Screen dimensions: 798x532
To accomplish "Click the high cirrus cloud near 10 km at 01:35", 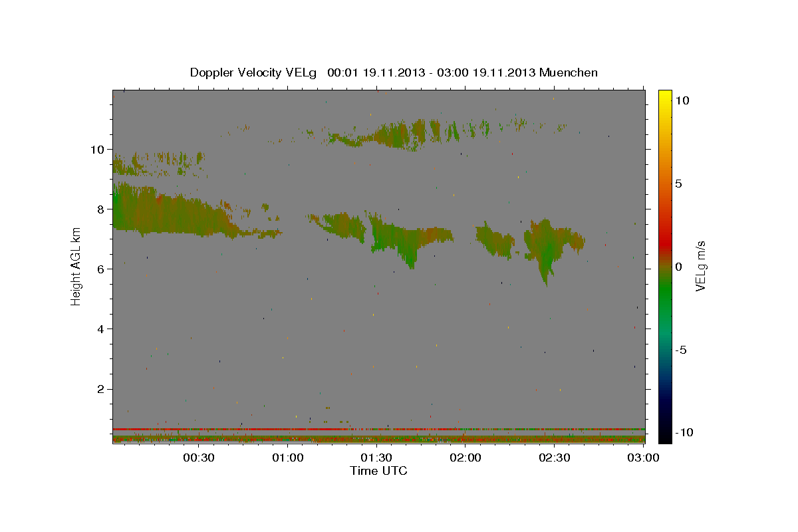I will 399,133.
